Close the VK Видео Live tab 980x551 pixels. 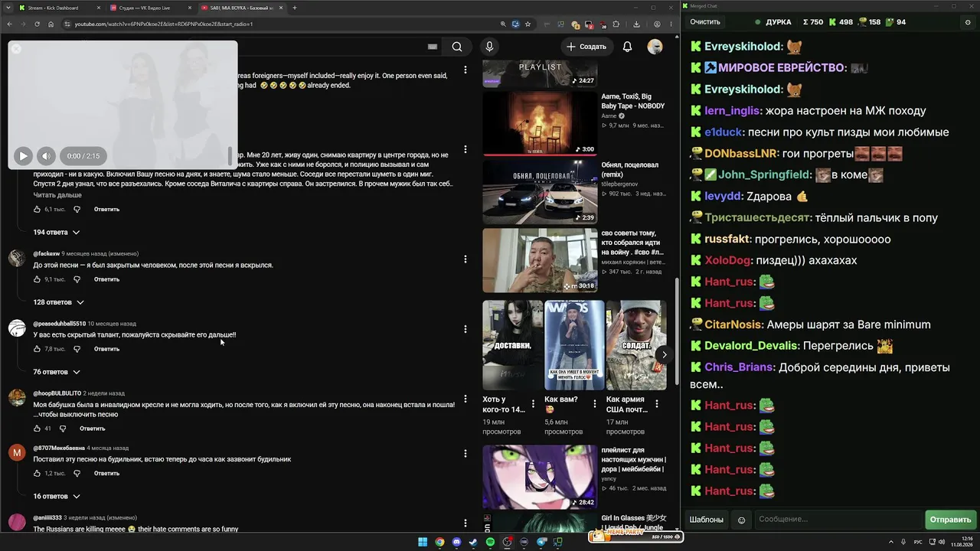(x=189, y=8)
